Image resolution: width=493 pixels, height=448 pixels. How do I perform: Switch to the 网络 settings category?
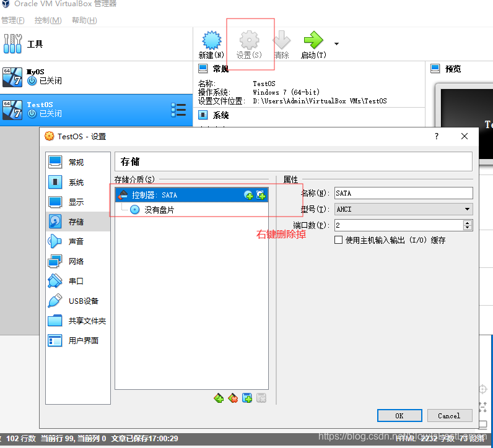pos(78,261)
